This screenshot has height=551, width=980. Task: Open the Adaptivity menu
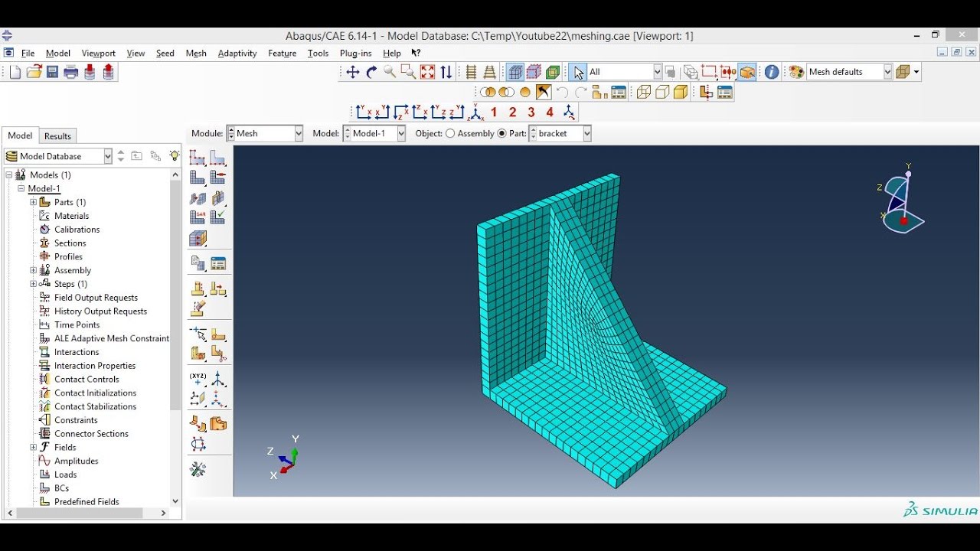tap(237, 53)
